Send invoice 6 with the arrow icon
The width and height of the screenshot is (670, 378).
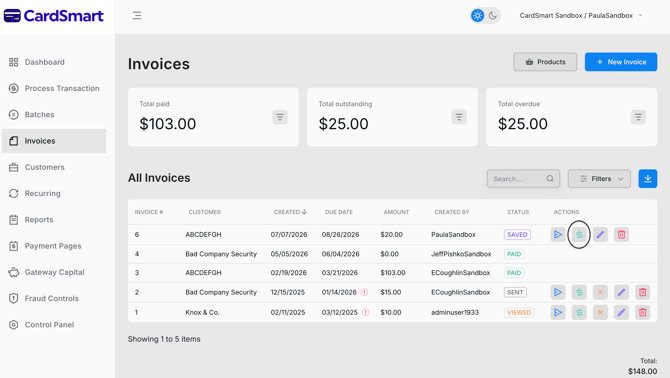(558, 234)
